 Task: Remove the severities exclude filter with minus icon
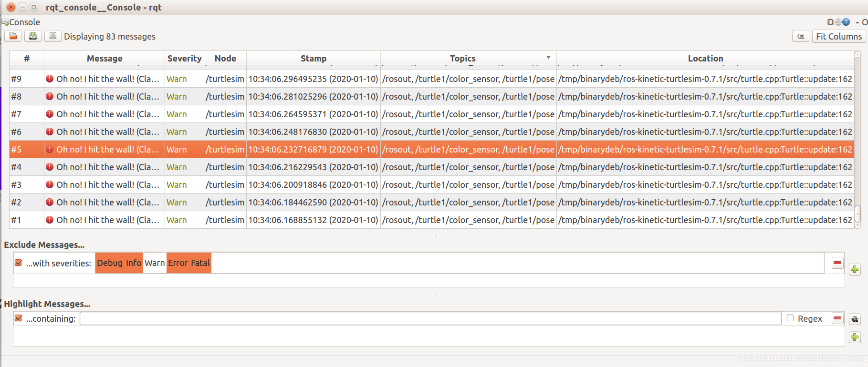point(837,263)
